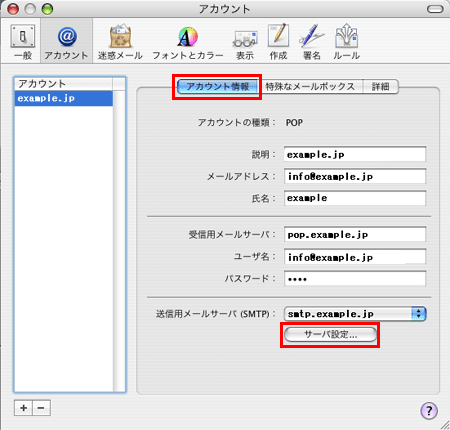Screen dimensions: 450x430
Task: Open the 一般 general preferences icon
Action: [x=23, y=41]
